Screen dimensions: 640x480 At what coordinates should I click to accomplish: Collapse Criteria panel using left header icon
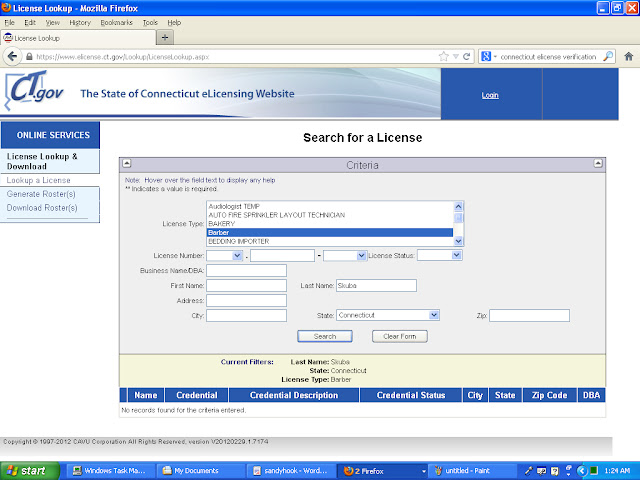[127, 164]
